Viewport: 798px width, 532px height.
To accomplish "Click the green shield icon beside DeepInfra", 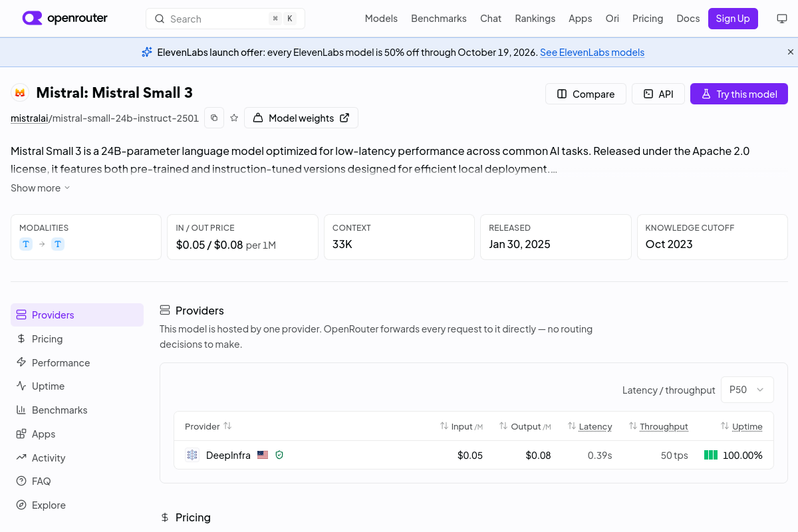I will (279, 455).
